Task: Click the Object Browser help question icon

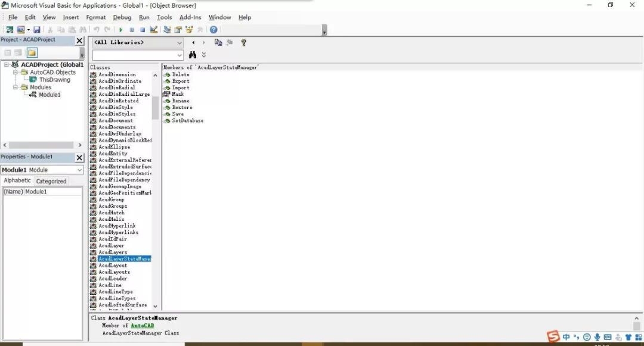Action: (x=243, y=43)
